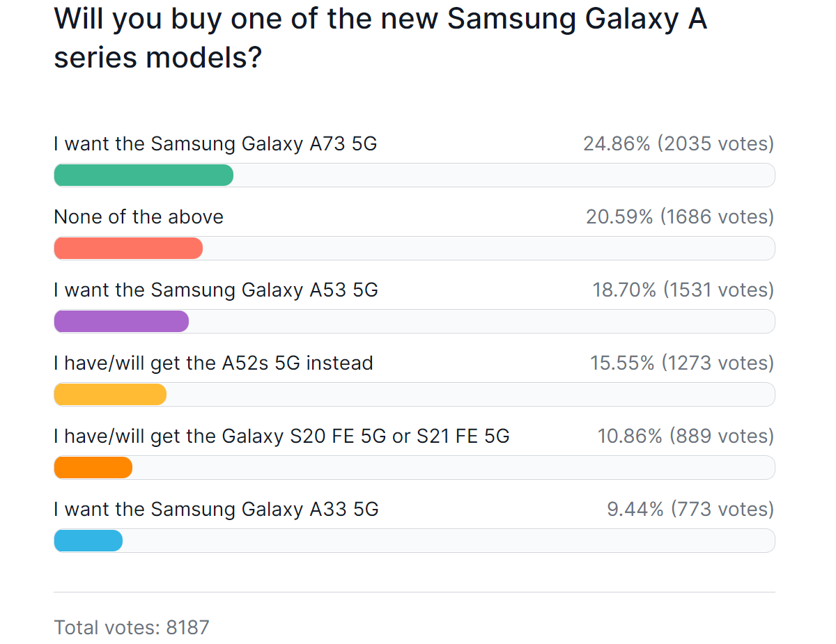Click the blue A33 5G result bar
Image resolution: width=836 pixels, height=644 pixels.
pyautogui.click(x=88, y=541)
